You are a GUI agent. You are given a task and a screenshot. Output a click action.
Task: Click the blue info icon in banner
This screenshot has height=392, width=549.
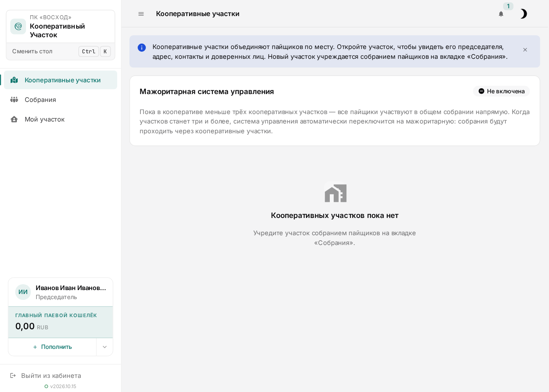tap(142, 47)
